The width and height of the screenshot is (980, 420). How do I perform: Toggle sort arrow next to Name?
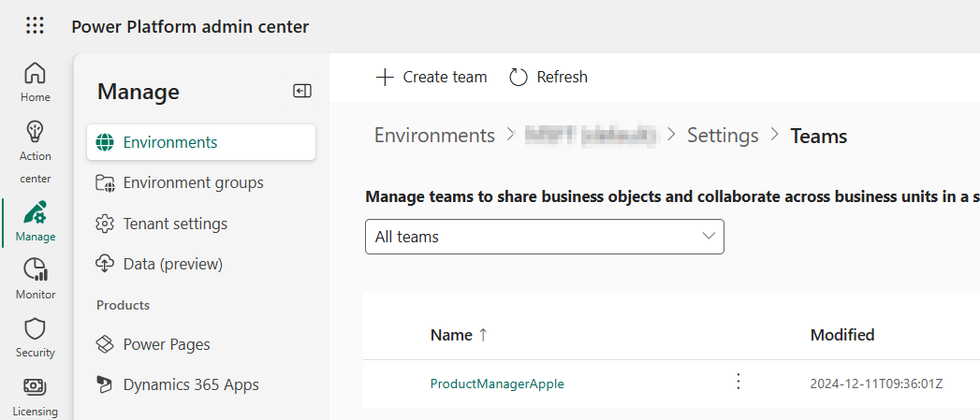coord(482,335)
